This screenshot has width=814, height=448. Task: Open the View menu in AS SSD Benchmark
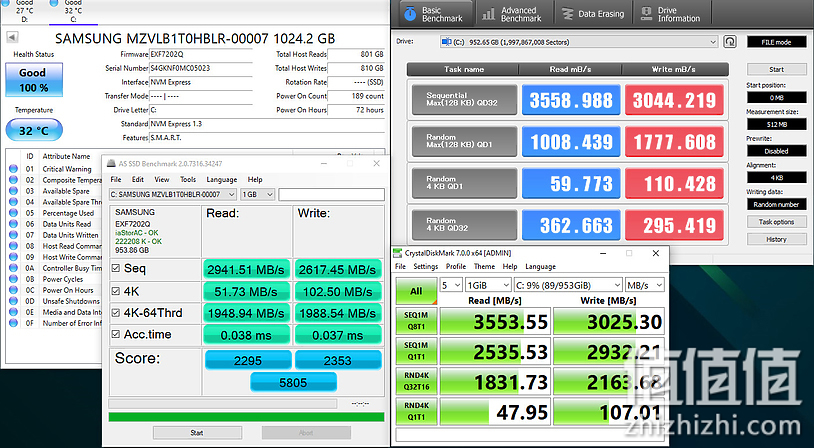pos(161,180)
